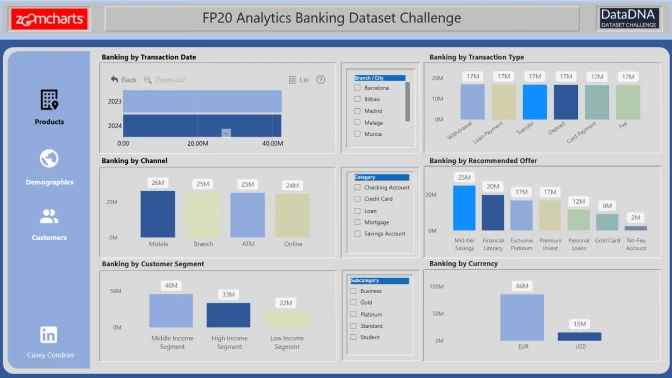Click the Subcategory slicer header
Screen dimensions: 672x378
click(x=380, y=281)
